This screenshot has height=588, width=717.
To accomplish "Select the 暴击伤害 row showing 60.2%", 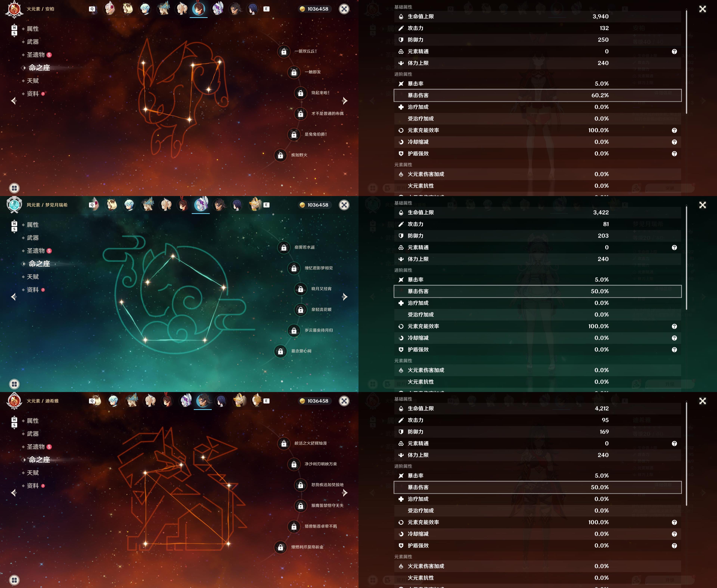I will coord(537,95).
